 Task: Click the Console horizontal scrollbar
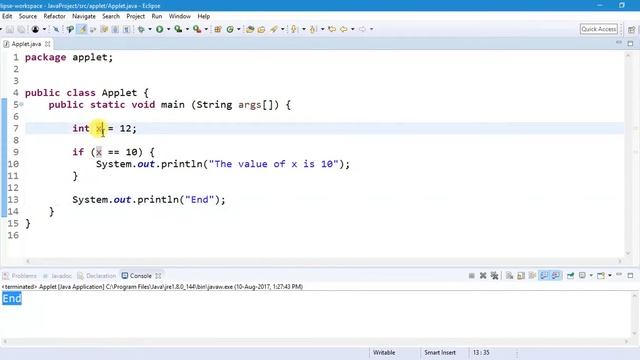[x=316, y=341]
